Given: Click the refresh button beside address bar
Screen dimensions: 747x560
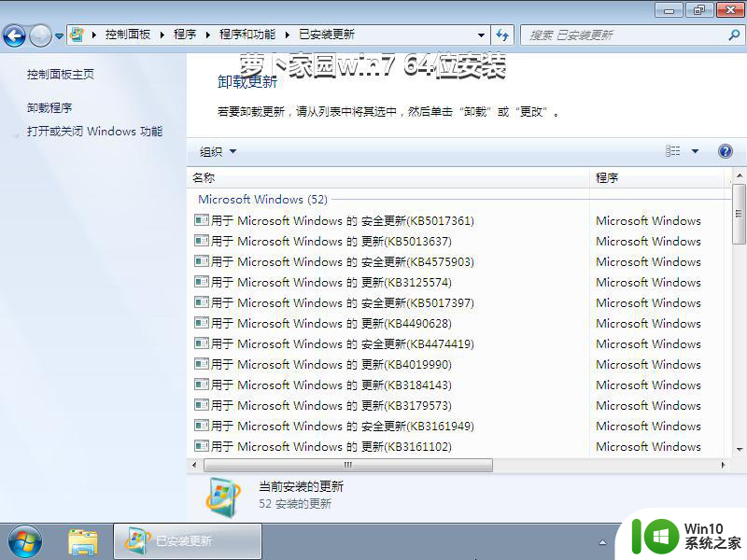Looking at the screenshot, I should (x=503, y=35).
